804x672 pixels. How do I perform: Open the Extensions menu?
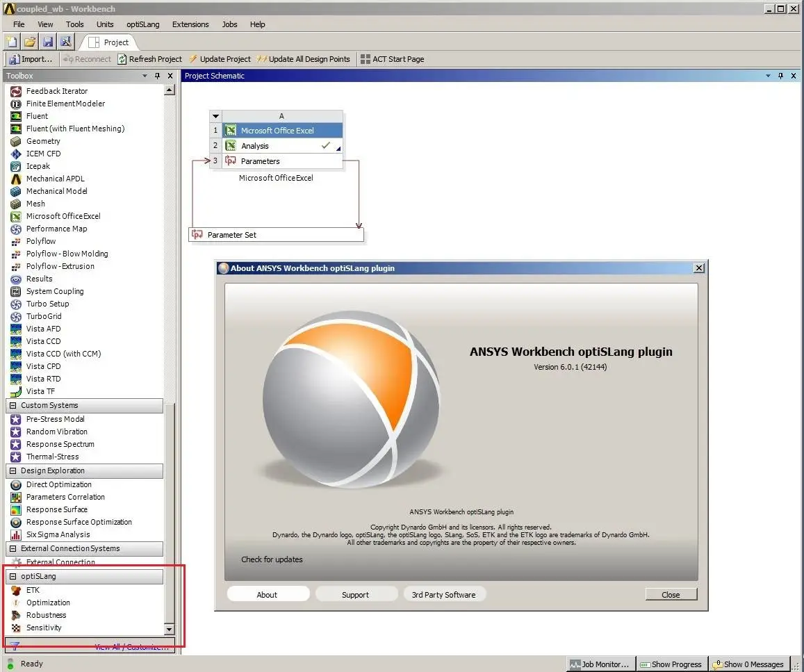coord(190,24)
